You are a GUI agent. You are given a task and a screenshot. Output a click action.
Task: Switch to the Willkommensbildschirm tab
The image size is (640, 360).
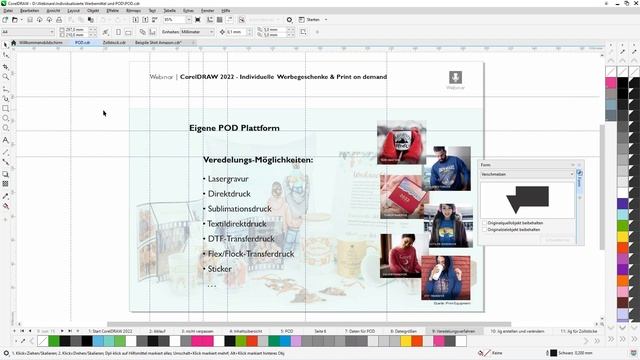point(41,42)
